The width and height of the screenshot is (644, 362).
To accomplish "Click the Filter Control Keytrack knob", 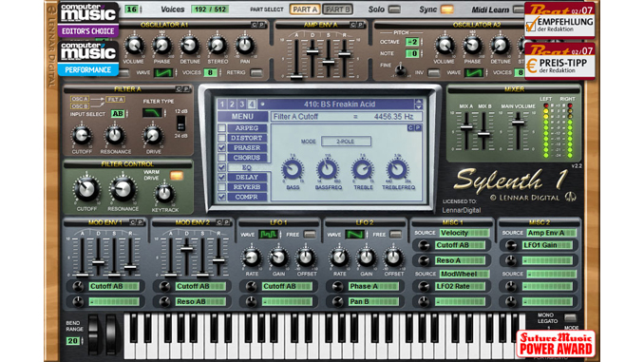I will point(164,194).
